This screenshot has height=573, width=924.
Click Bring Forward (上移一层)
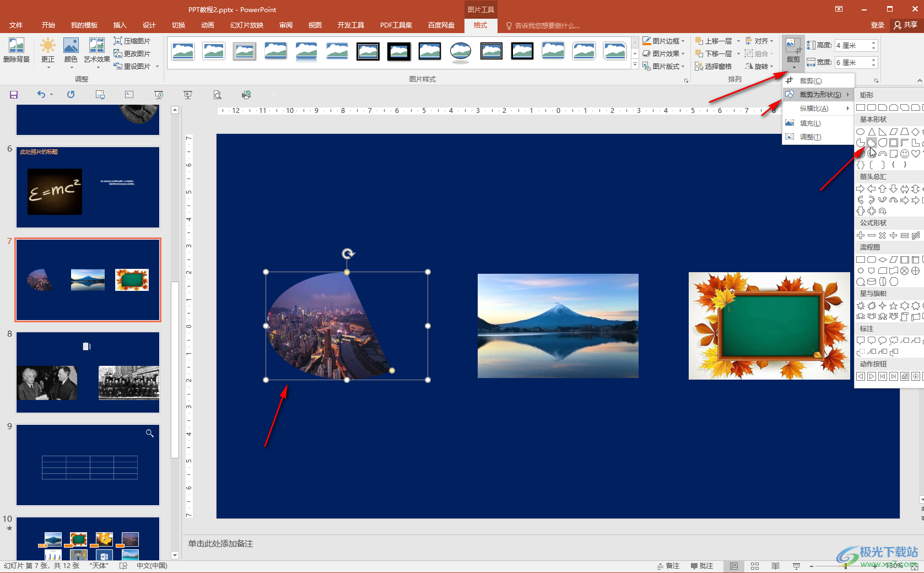pyautogui.click(x=714, y=41)
